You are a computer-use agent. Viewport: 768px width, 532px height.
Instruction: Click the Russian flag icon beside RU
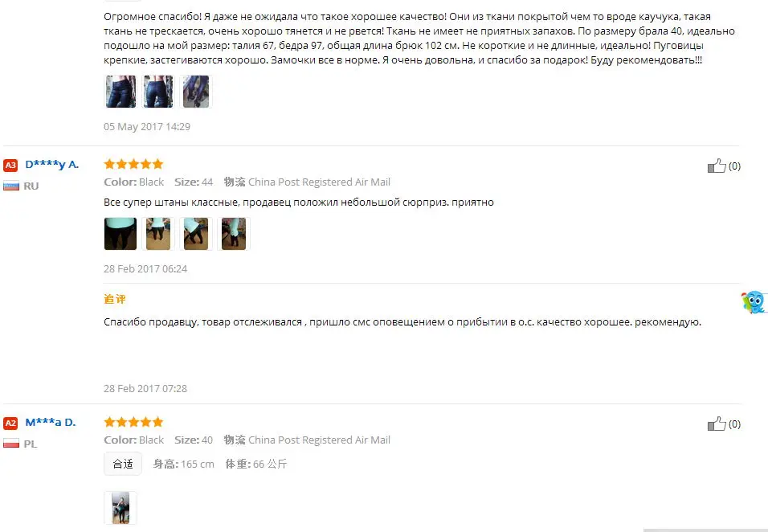pos(11,186)
